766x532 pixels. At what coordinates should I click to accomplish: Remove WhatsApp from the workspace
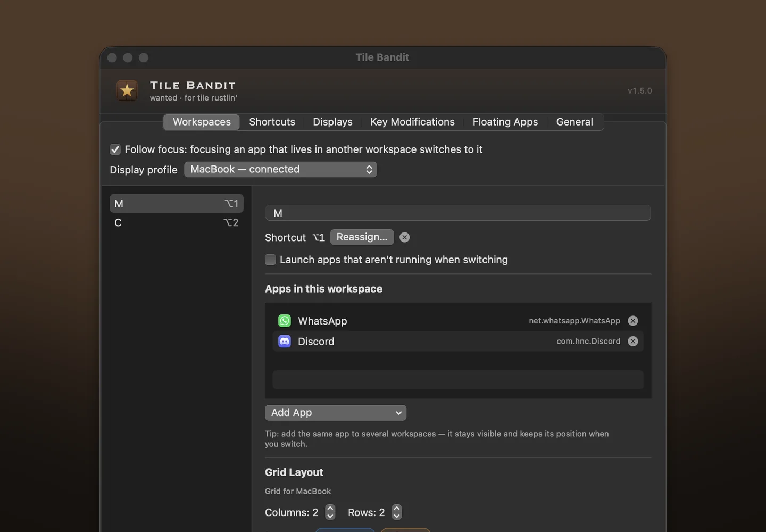(x=633, y=321)
